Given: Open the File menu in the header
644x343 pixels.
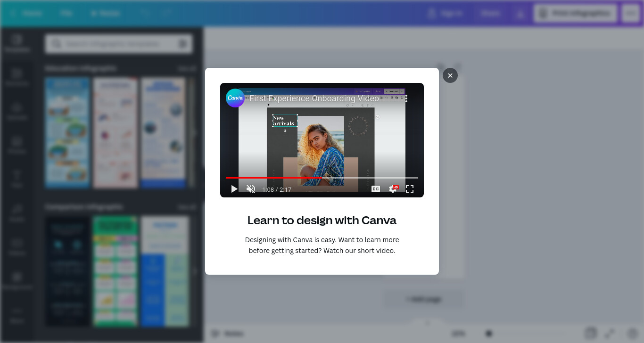Looking at the screenshot, I should point(66,13).
